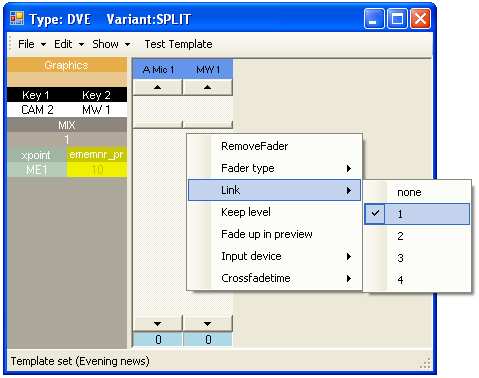Click the MIX transition row
The image size is (479, 378).
[x=67, y=125]
